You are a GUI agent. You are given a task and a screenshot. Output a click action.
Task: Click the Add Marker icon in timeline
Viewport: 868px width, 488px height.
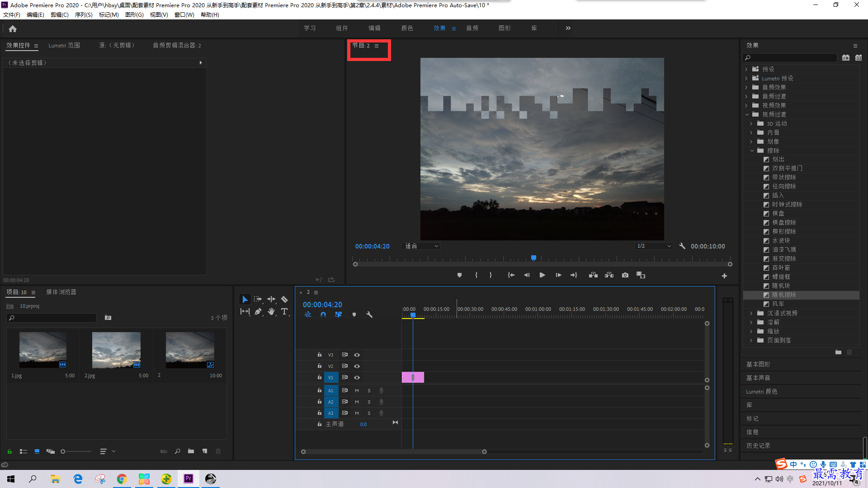click(x=355, y=314)
